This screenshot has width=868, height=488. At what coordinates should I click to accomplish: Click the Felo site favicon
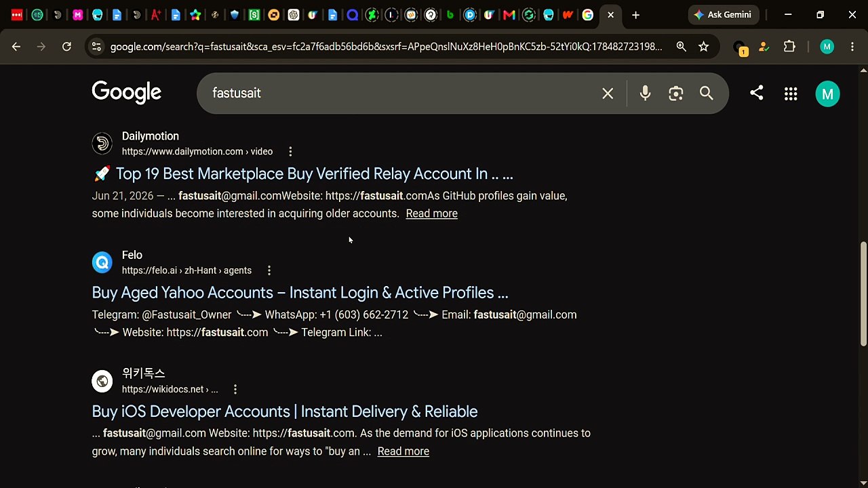tap(102, 262)
